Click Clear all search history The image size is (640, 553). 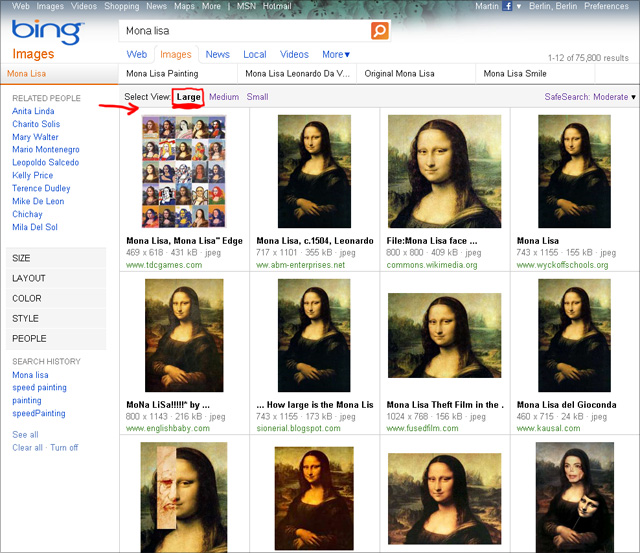[27, 448]
